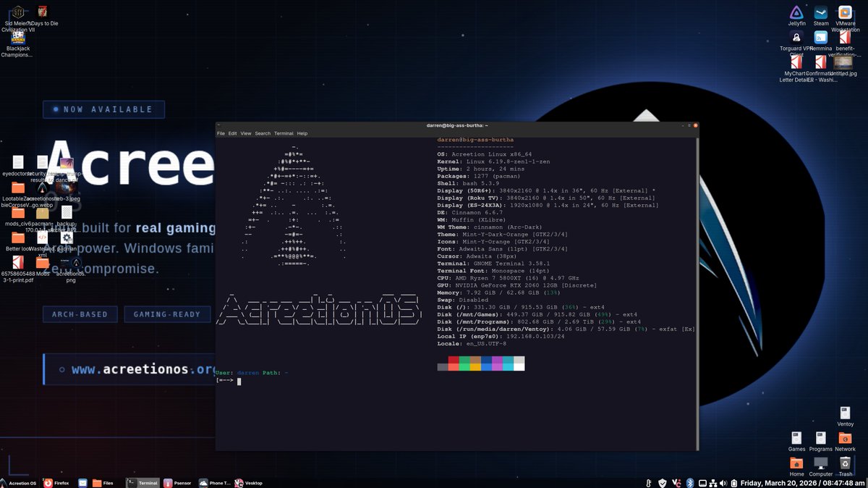Select the pacman package archive icon

click(43, 213)
